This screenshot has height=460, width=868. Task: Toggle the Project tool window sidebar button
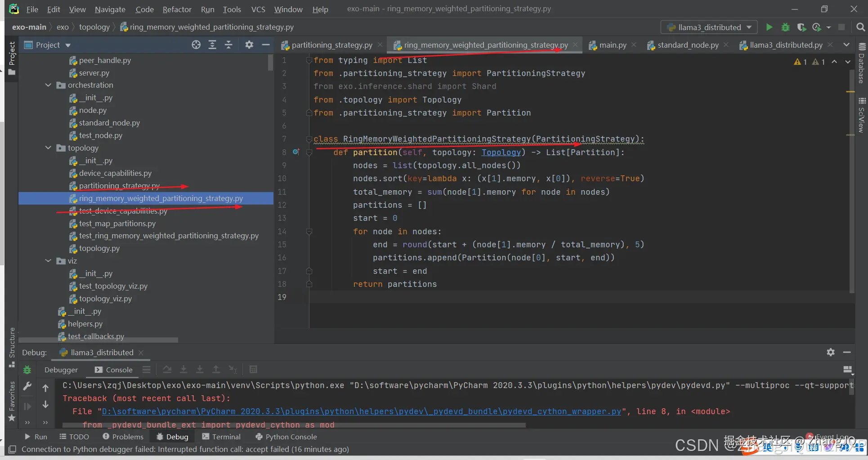(12, 58)
